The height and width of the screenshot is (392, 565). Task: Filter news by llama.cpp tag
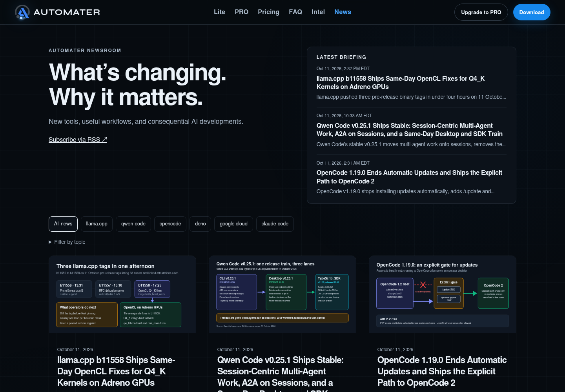coord(97,224)
